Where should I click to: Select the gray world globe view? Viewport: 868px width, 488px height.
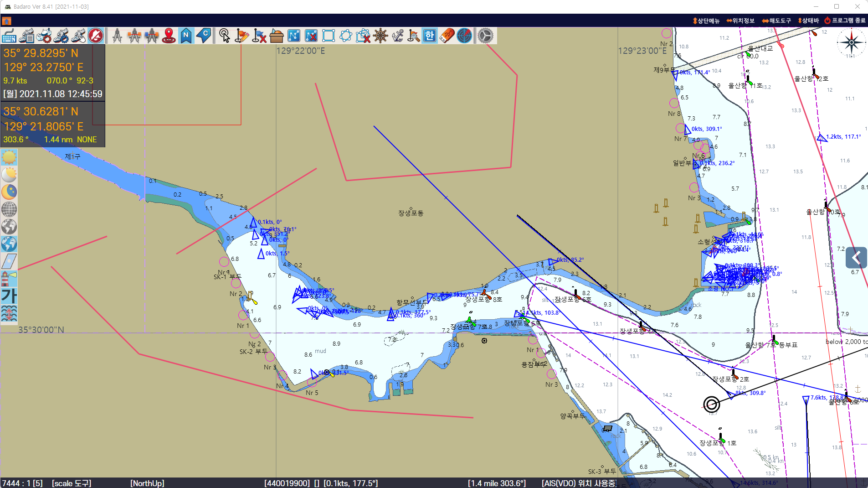[9, 227]
